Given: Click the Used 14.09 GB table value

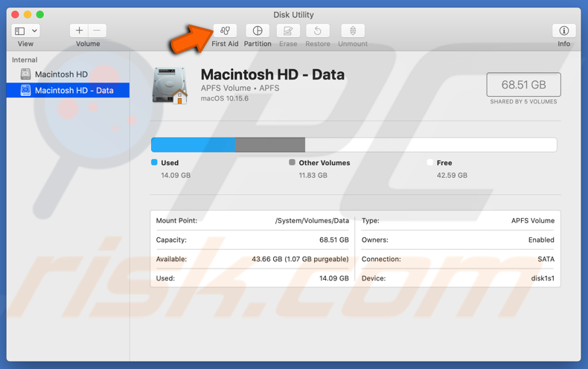Looking at the screenshot, I should point(334,278).
